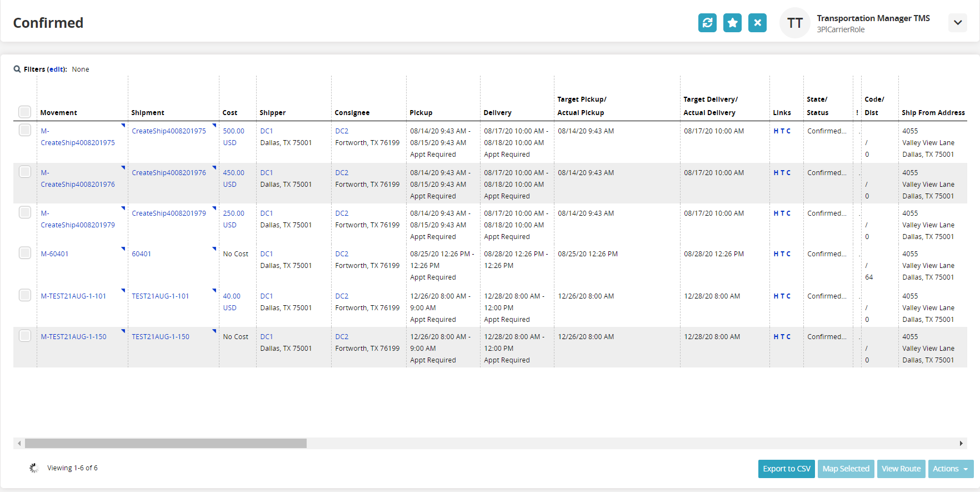Sort by the Cost column header
980x492 pixels.
[230, 113]
